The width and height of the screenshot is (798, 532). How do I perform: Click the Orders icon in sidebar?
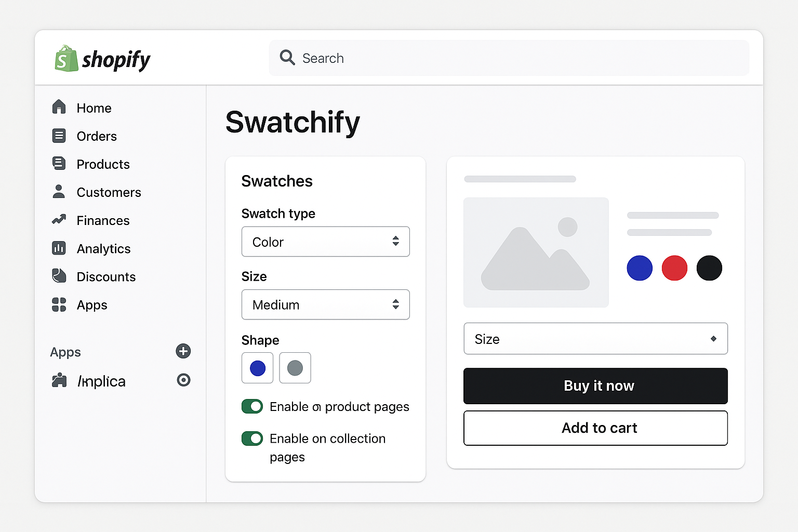59,136
